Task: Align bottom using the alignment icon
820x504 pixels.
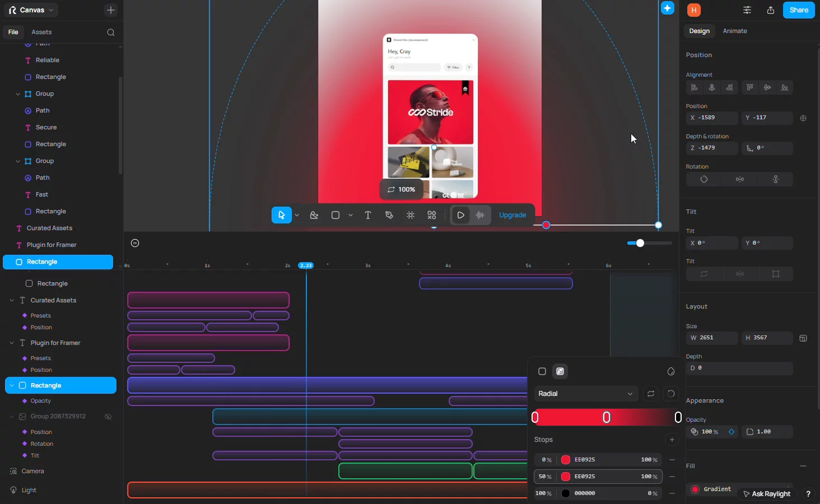Action: click(x=785, y=87)
